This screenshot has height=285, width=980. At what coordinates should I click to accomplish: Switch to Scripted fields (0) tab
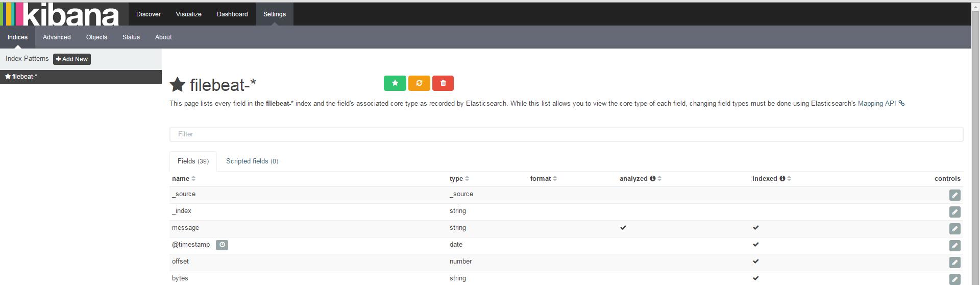coord(252,161)
